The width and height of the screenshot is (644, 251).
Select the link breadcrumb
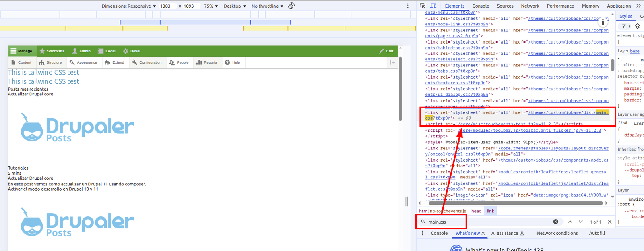(490, 211)
